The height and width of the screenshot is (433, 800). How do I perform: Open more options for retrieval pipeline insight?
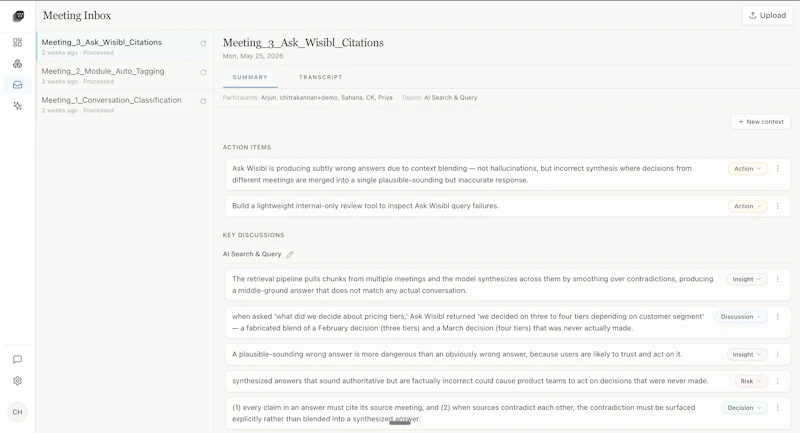click(x=778, y=279)
